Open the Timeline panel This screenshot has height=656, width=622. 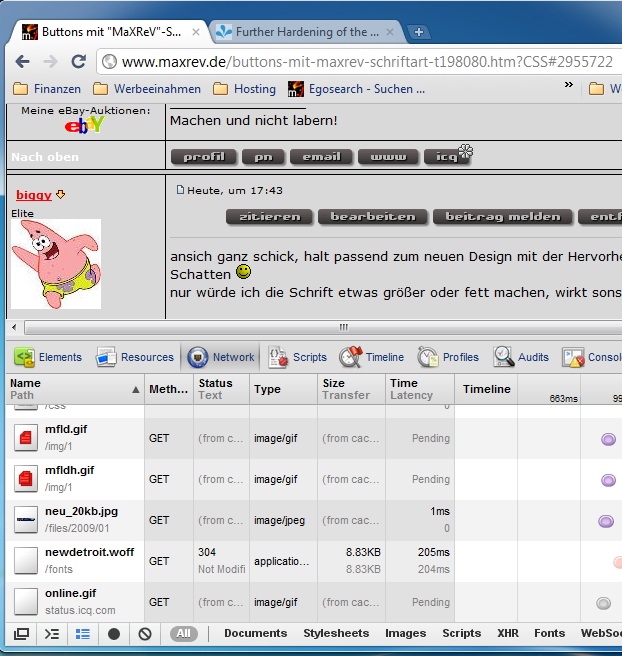(x=372, y=357)
